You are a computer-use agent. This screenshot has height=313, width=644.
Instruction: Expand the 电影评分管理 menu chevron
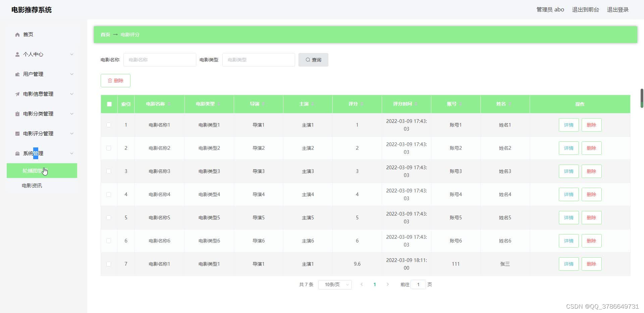pos(72,134)
